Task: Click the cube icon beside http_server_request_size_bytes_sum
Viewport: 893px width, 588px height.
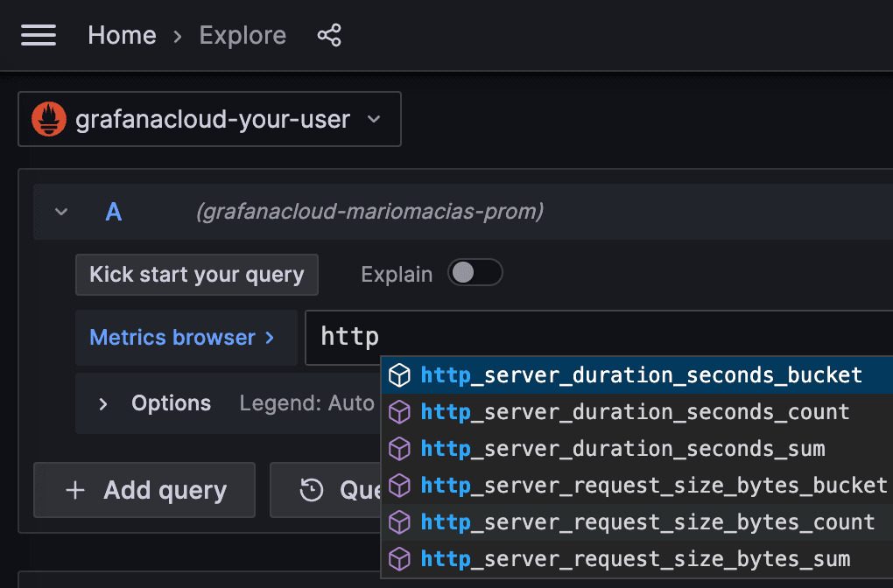Action: (x=400, y=558)
